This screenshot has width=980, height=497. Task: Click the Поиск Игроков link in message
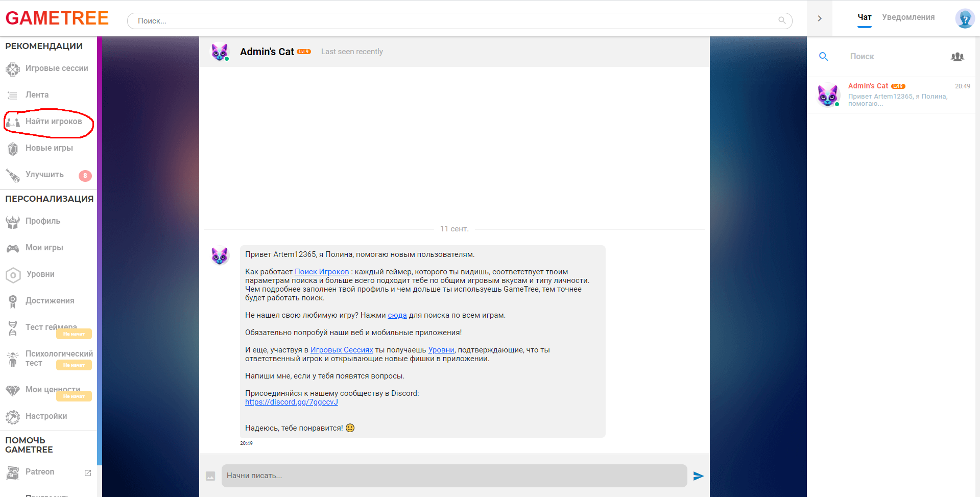[322, 272]
